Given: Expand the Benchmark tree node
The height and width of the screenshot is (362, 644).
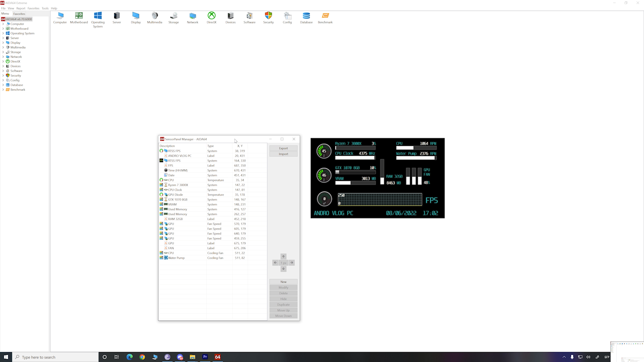Looking at the screenshot, I should click(3, 90).
